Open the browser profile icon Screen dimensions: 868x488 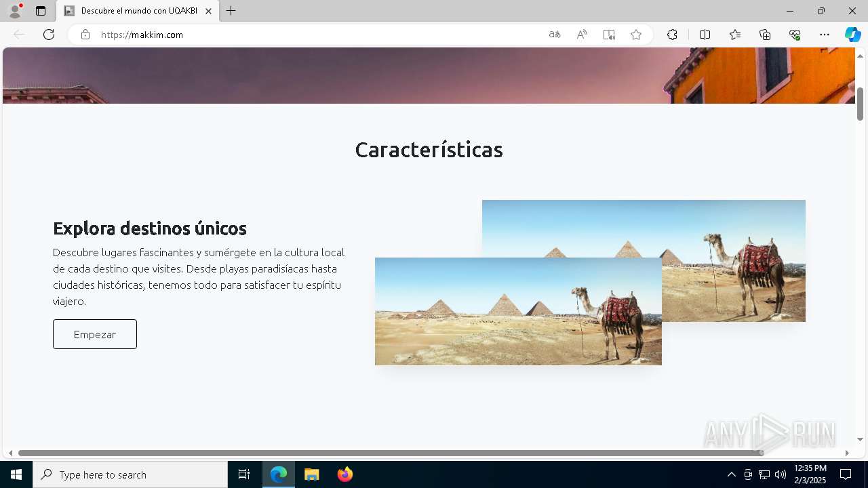[15, 11]
